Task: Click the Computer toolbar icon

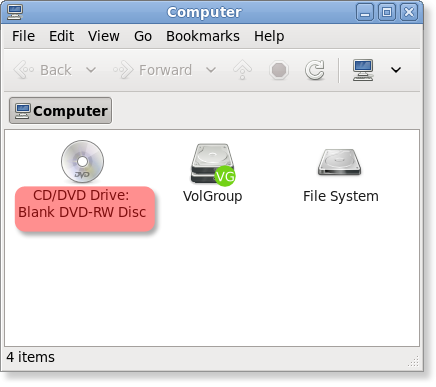Action: pos(363,70)
